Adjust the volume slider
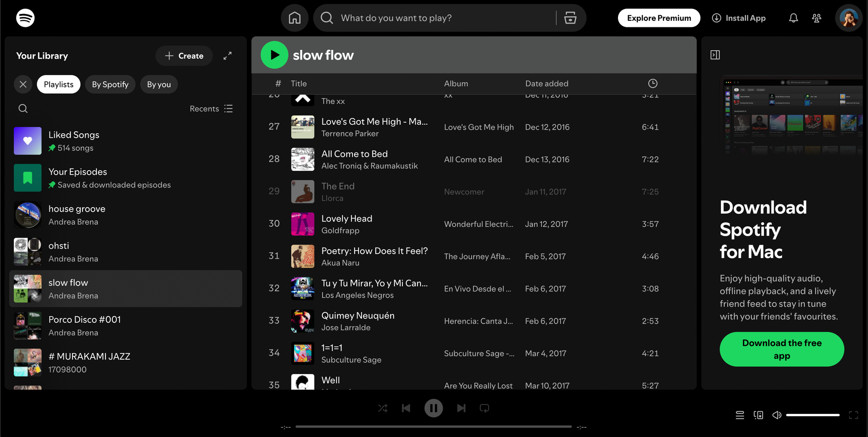The image size is (868, 437). pyautogui.click(x=812, y=415)
